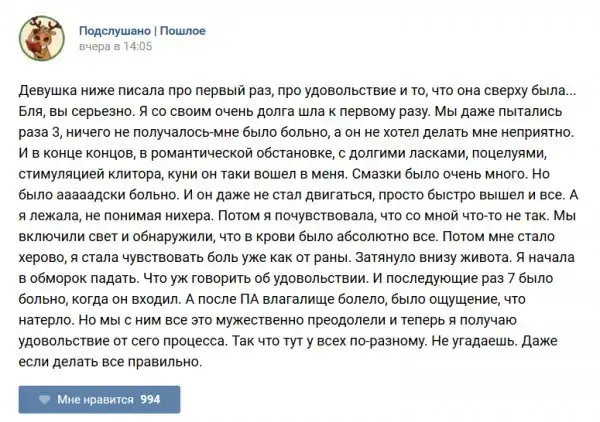This screenshot has width=600, height=422.
Task: Click the opening words Девушка ниже писала
Action: (x=88, y=91)
